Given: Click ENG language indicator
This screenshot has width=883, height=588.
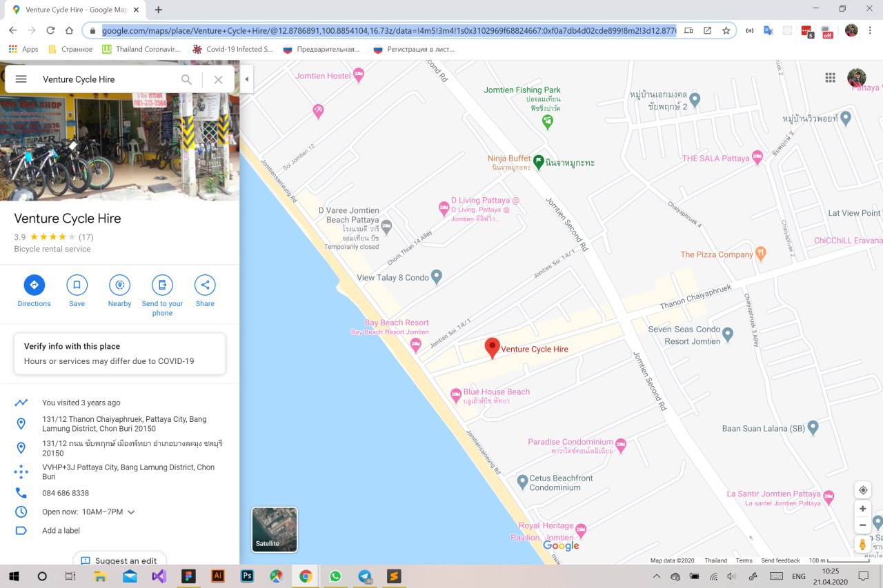Looking at the screenshot, I should 798,576.
